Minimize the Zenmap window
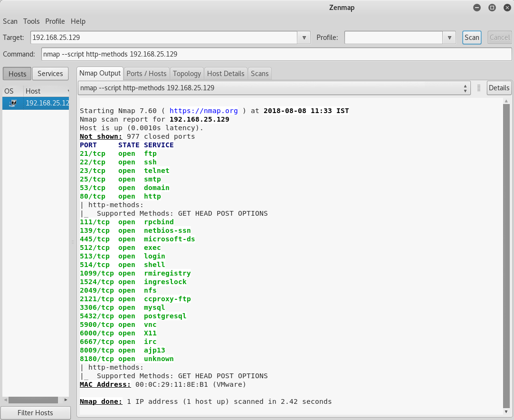The image size is (514, 420). 477,8
